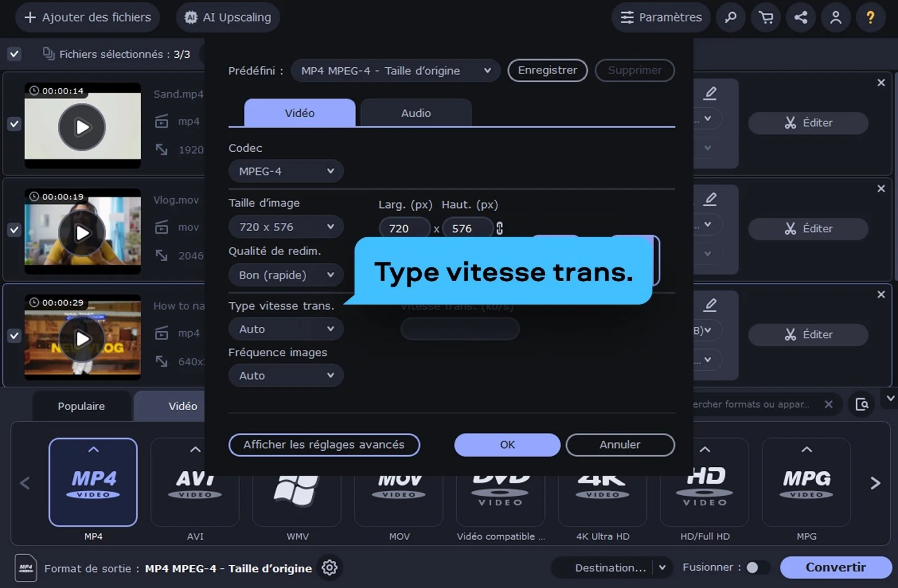The height and width of the screenshot is (588, 898).
Task: Open the Codec MPEG-4 dropdown
Action: pos(286,171)
